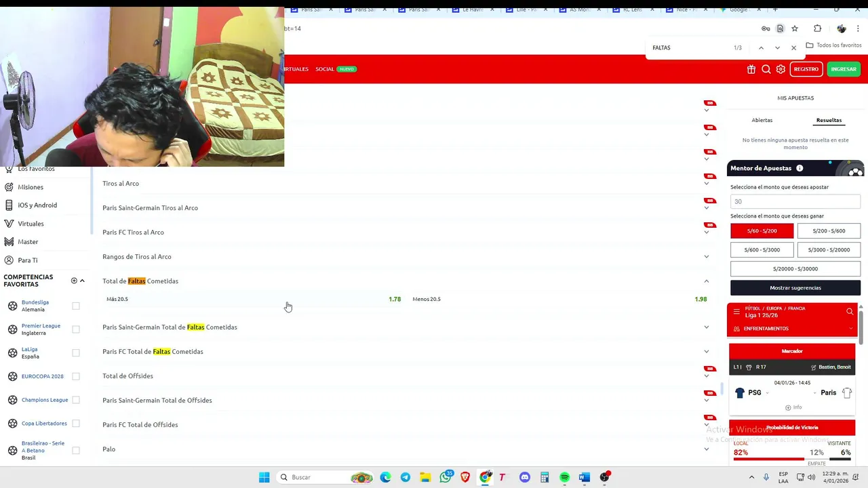Expand the Tiros al Arco market

[x=707, y=184]
